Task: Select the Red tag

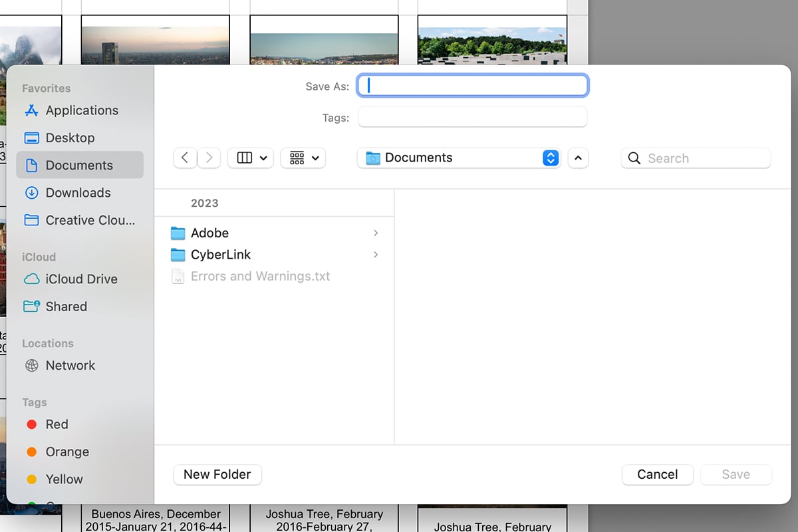Action: point(57,424)
